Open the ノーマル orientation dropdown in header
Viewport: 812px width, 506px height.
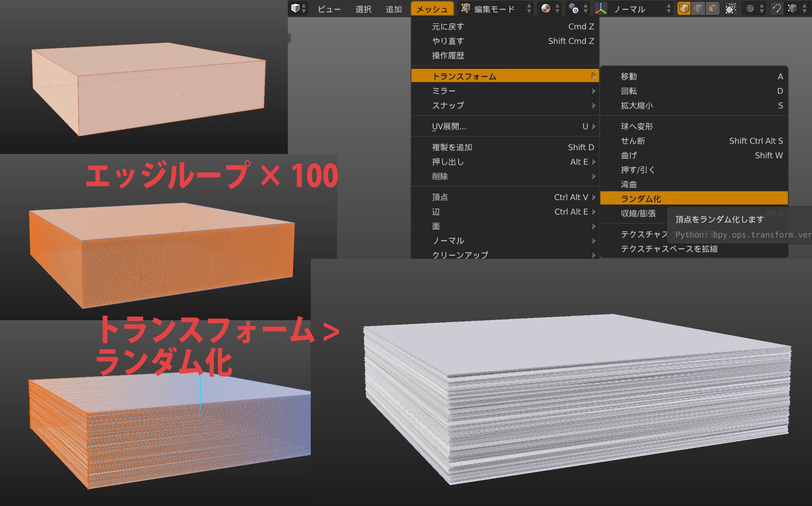(x=641, y=8)
